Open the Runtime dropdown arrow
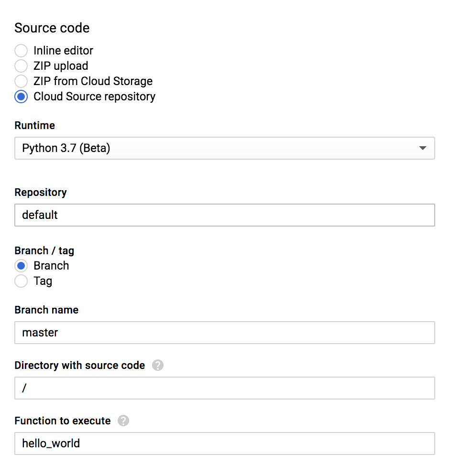Image resolution: width=461 pixels, height=476 pixels. [422, 148]
